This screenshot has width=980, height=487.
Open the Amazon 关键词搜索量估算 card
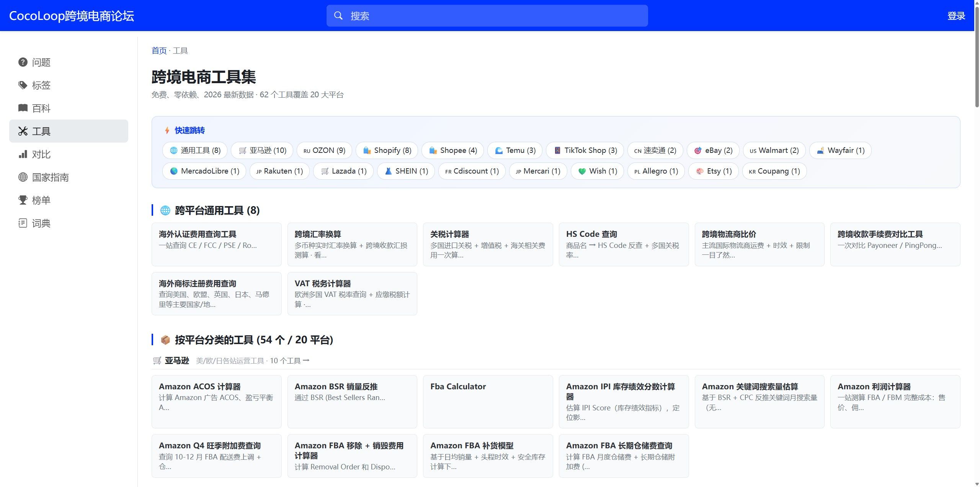[x=759, y=402]
